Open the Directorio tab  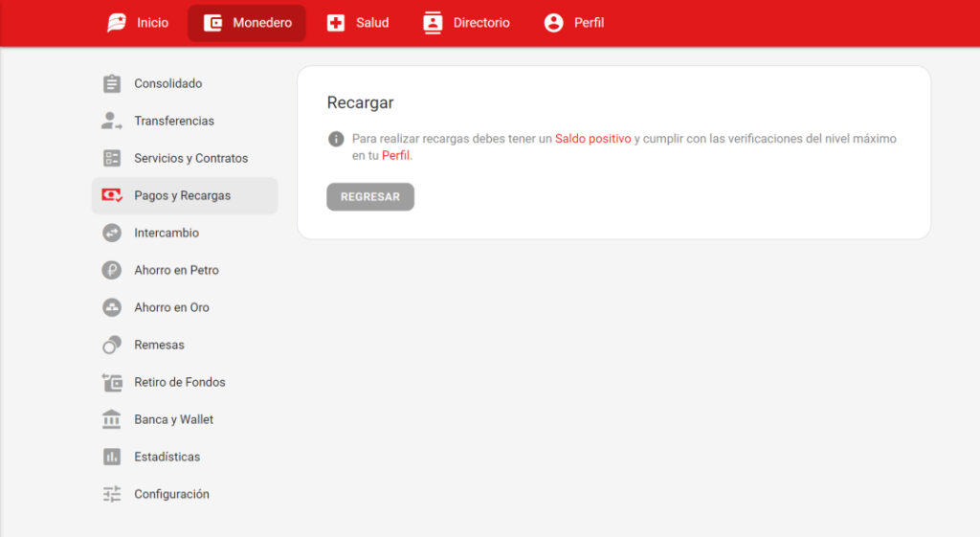tap(467, 23)
